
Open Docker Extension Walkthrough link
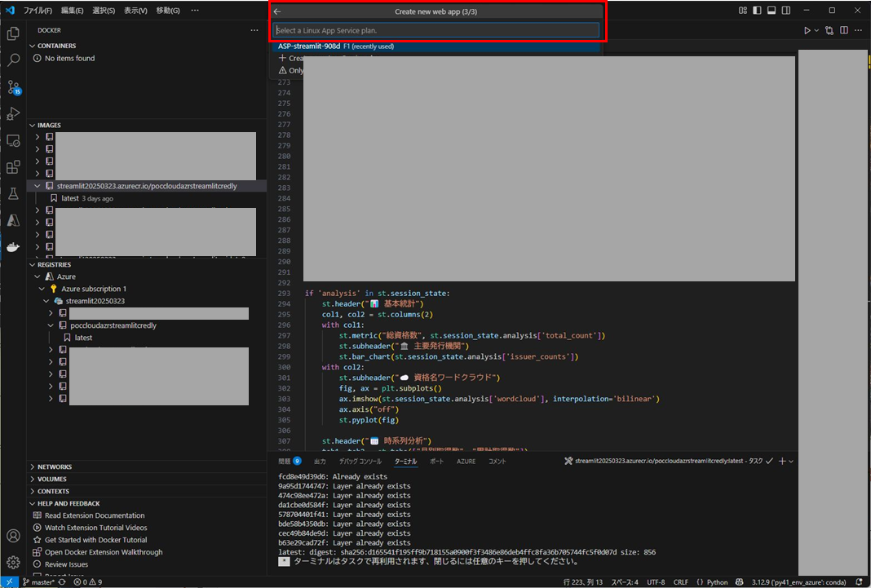104,552
